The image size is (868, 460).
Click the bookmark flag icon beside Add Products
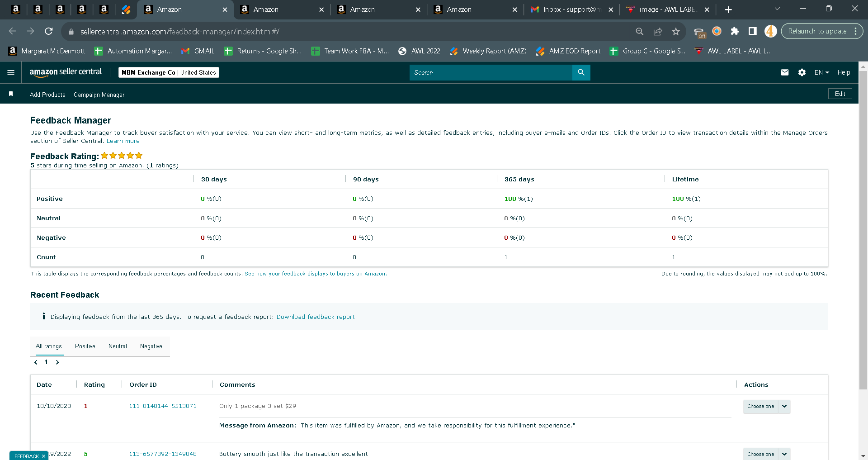click(x=11, y=94)
